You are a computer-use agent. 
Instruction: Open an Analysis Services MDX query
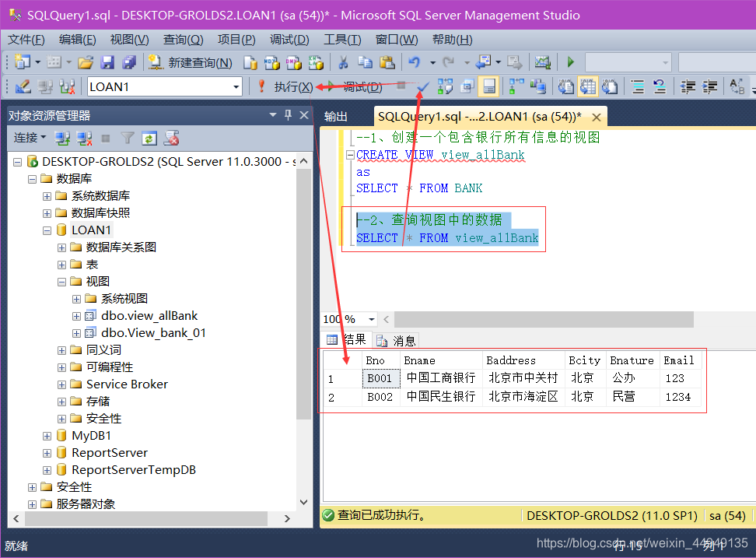click(x=271, y=62)
